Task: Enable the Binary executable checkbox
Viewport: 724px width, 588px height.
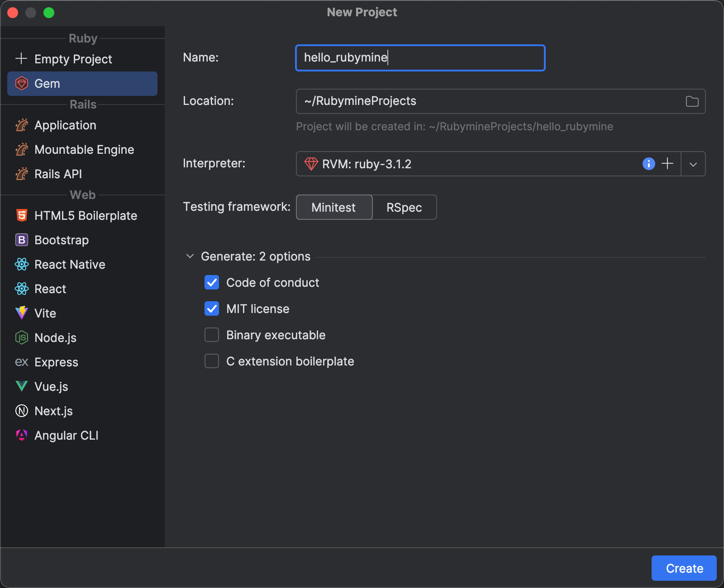Action: 212,335
